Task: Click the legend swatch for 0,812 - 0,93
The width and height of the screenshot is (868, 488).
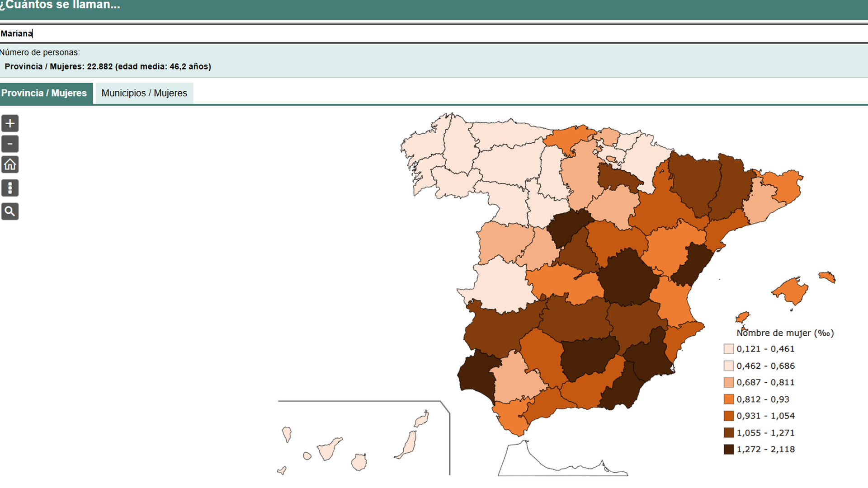Action: [x=728, y=399]
